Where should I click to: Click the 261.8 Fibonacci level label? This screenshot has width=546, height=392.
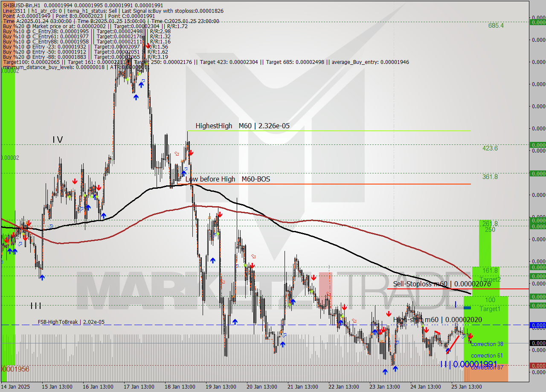pos(490,224)
